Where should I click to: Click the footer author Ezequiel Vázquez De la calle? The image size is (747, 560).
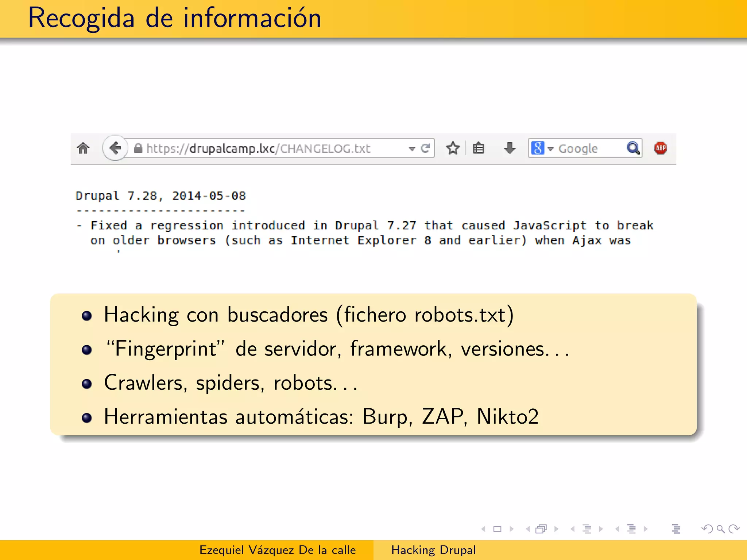[x=278, y=550]
